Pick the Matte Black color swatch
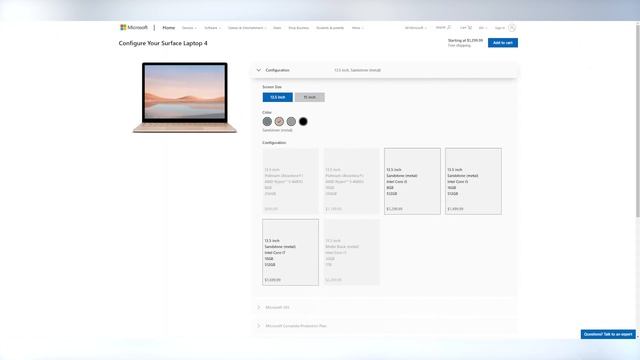This screenshot has width=640, height=360. (x=303, y=121)
